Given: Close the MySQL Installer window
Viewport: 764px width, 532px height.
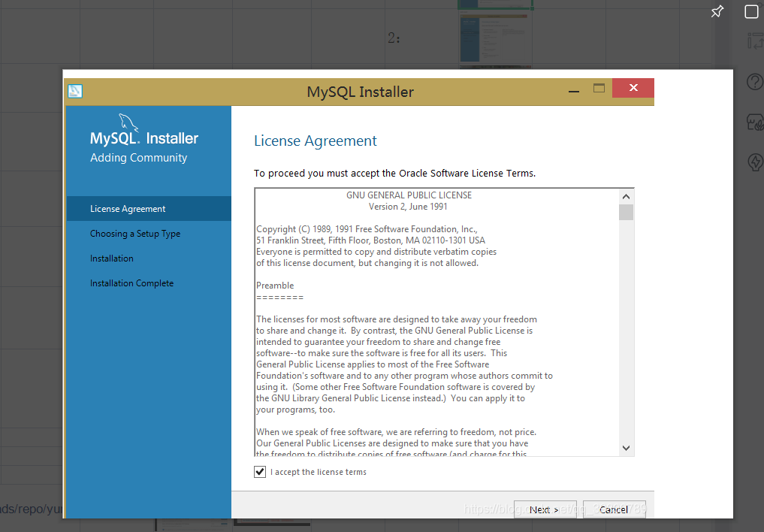Looking at the screenshot, I should [x=633, y=88].
